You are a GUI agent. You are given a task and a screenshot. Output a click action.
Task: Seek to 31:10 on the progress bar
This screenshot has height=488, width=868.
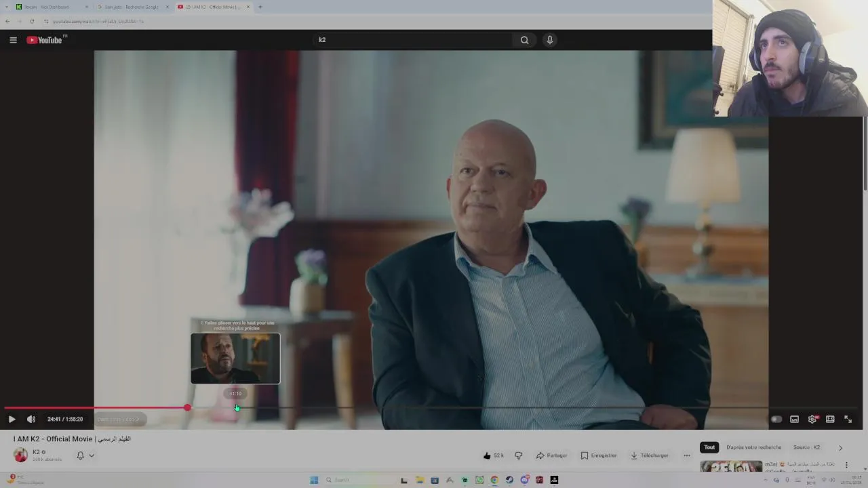pyautogui.click(x=235, y=407)
